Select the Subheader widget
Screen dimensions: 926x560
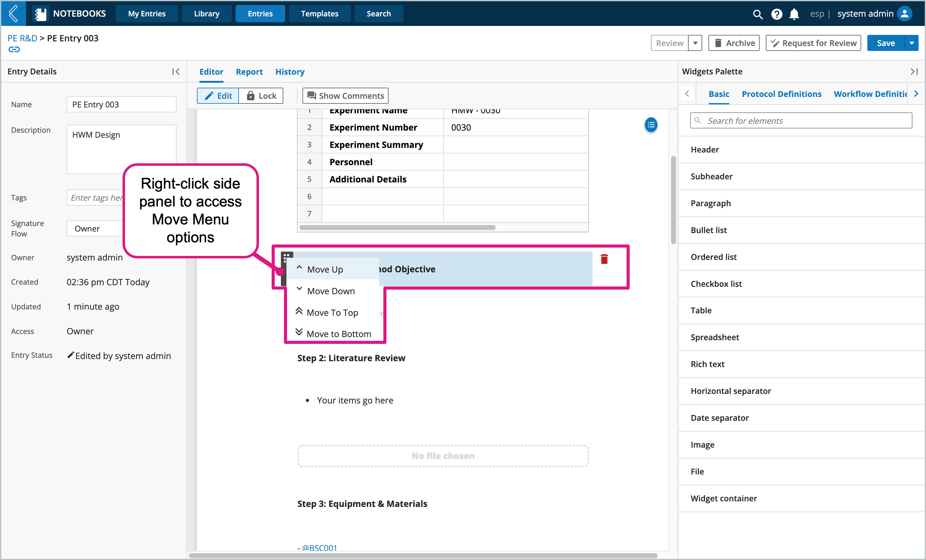coord(802,176)
